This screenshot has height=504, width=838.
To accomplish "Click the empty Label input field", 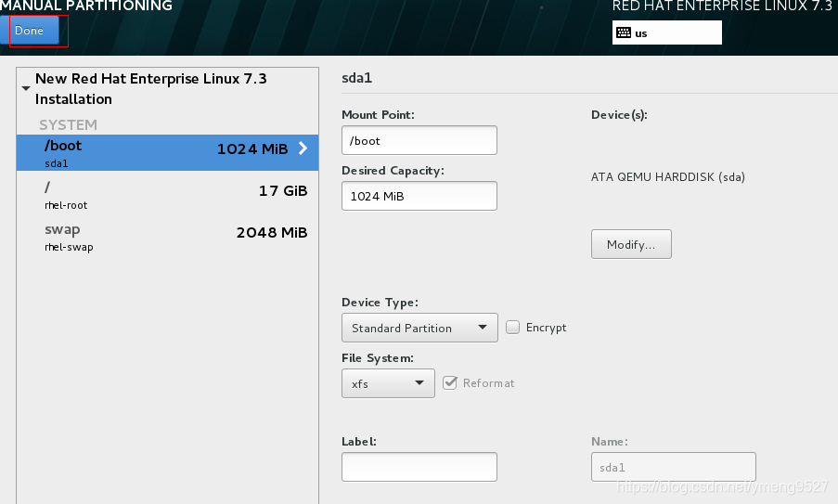I will pos(419,467).
